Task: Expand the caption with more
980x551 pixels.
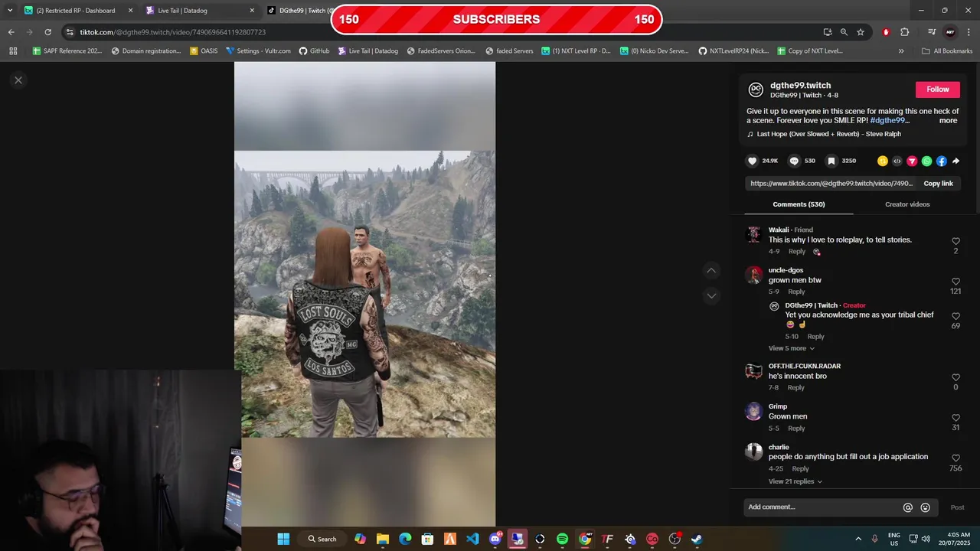Action: (x=948, y=120)
